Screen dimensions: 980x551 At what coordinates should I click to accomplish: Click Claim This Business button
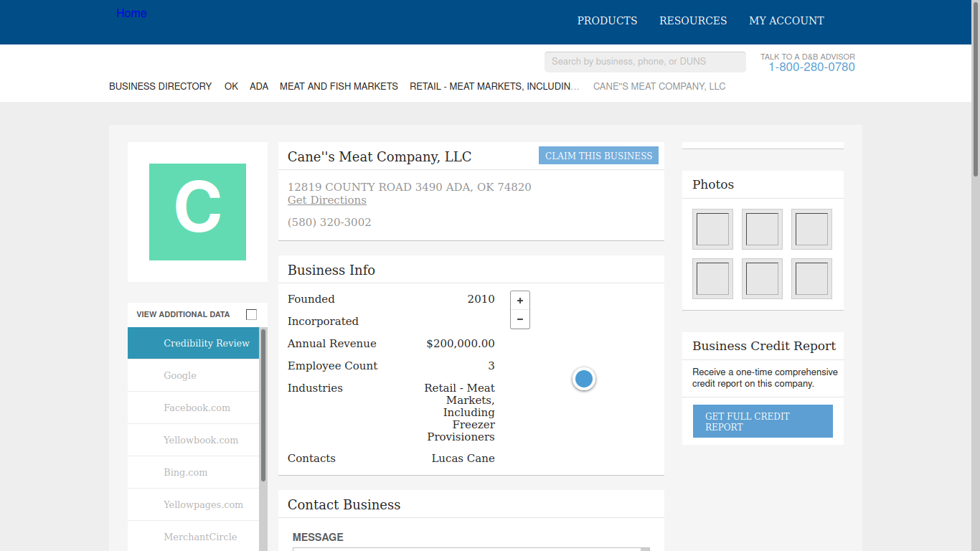click(x=598, y=156)
